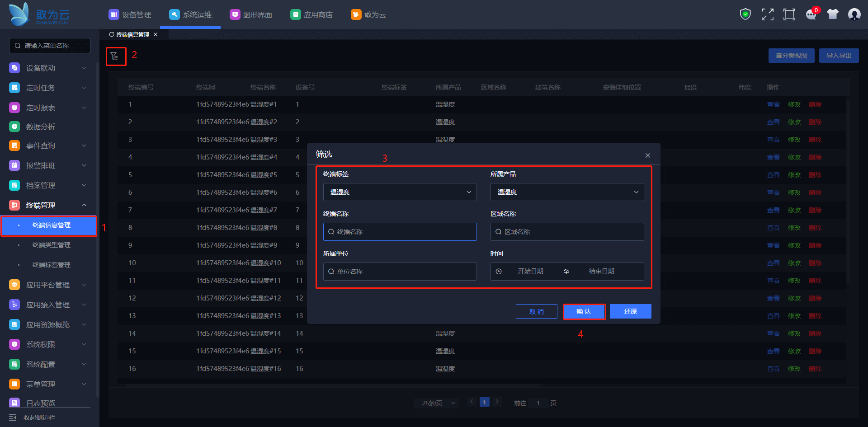Open the security shield icon in header

[745, 14]
